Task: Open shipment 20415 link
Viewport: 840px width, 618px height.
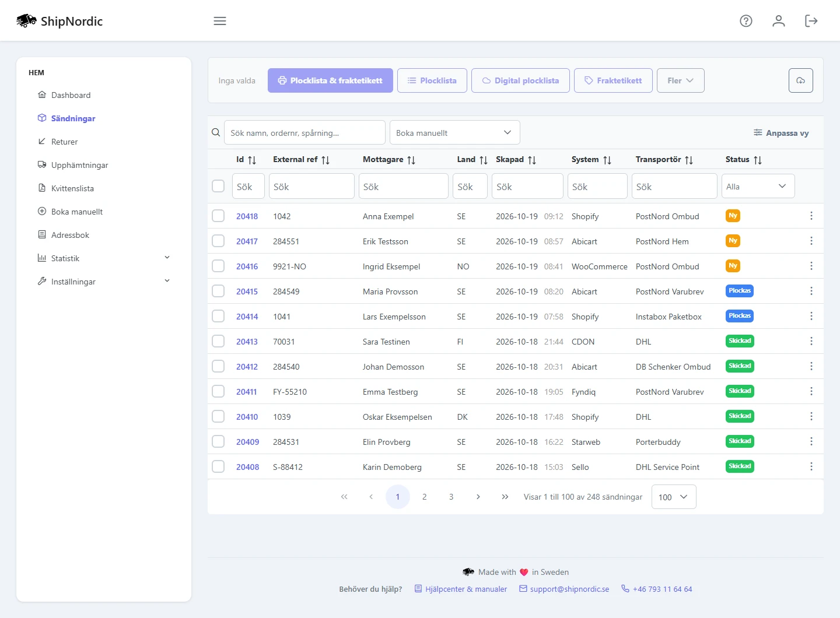Action: pos(247,292)
